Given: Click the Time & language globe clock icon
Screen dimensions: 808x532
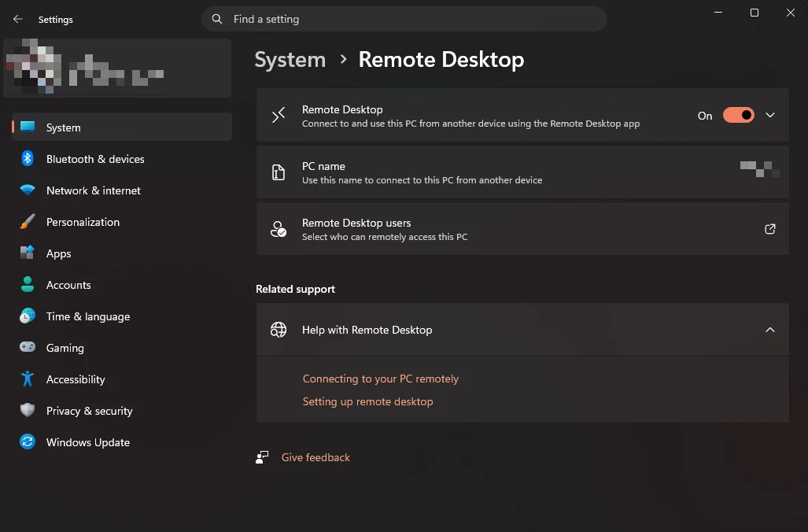Looking at the screenshot, I should tap(28, 316).
